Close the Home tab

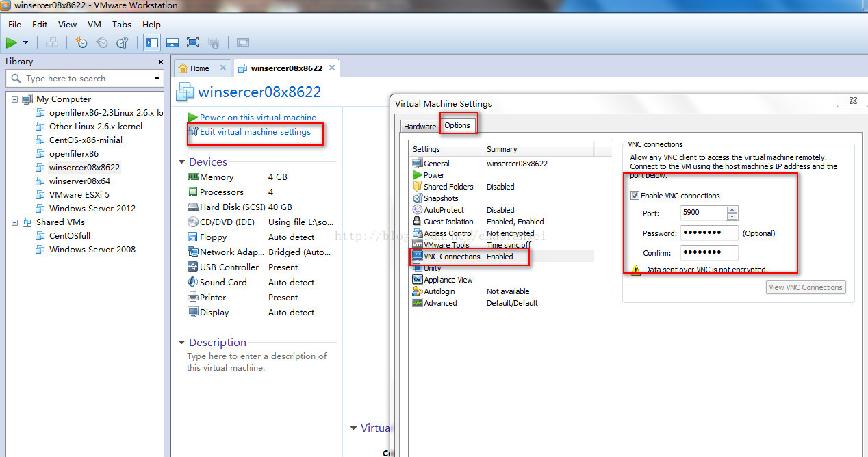[x=223, y=68]
